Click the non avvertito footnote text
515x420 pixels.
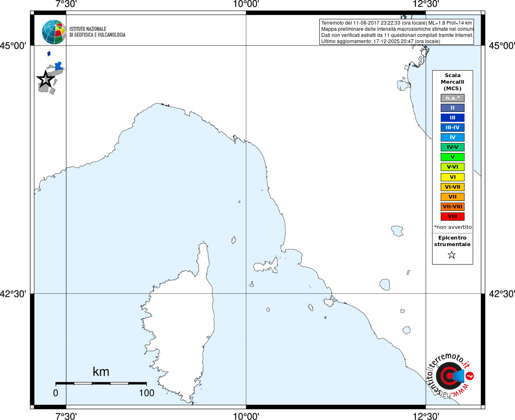[453, 227]
